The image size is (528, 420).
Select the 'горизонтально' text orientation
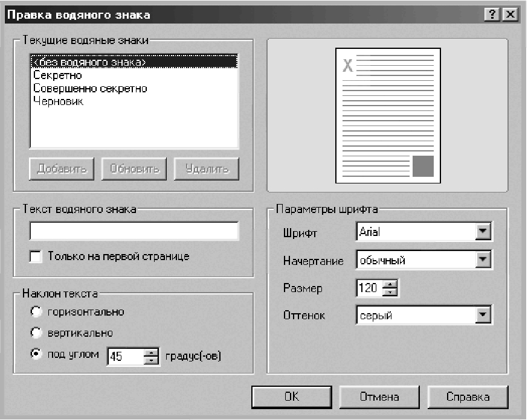coord(36,312)
